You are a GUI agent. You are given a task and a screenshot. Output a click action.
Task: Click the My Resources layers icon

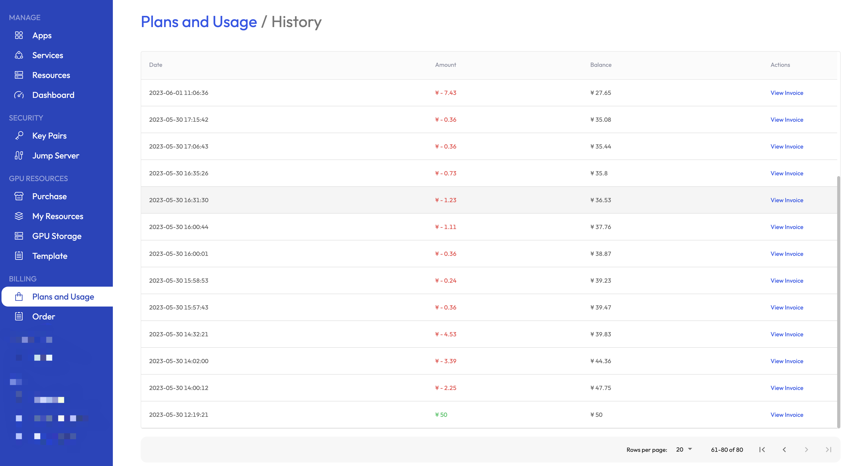(19, 216)
